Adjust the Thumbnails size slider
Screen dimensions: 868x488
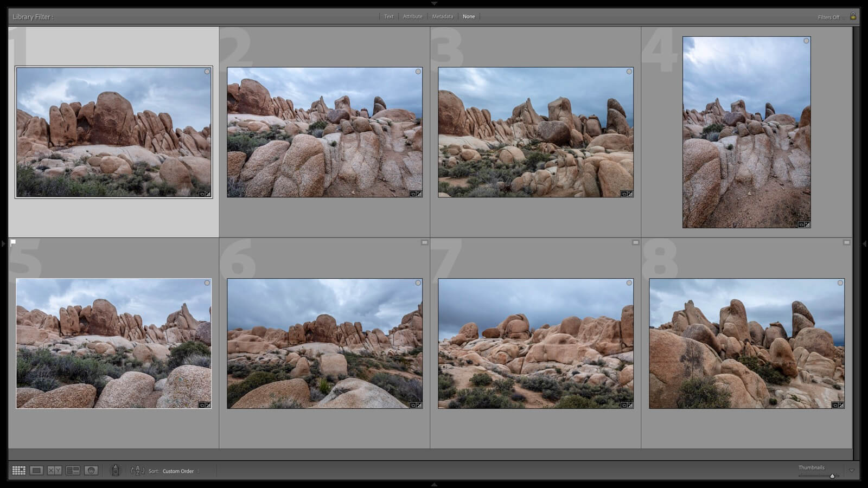coord(832,476)
